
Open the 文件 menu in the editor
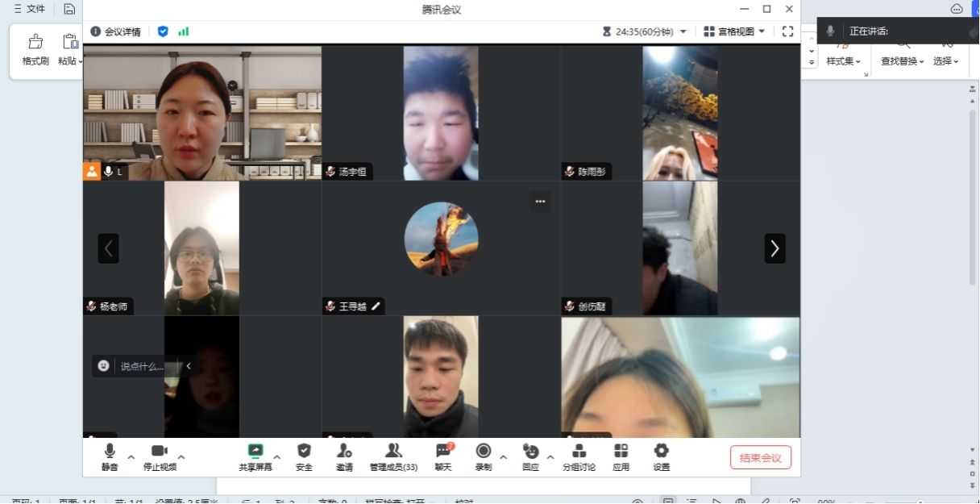click(31, 9)
